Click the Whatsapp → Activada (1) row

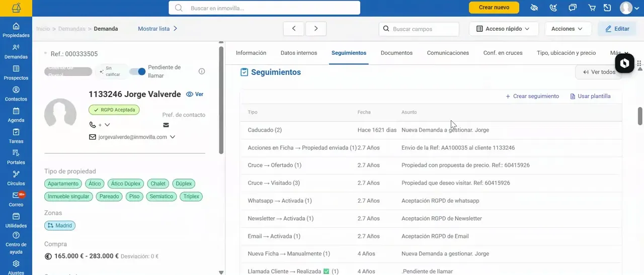[431, 201]
